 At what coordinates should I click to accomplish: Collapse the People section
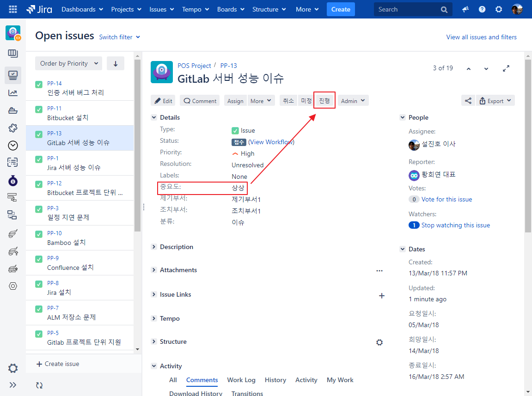403,117
